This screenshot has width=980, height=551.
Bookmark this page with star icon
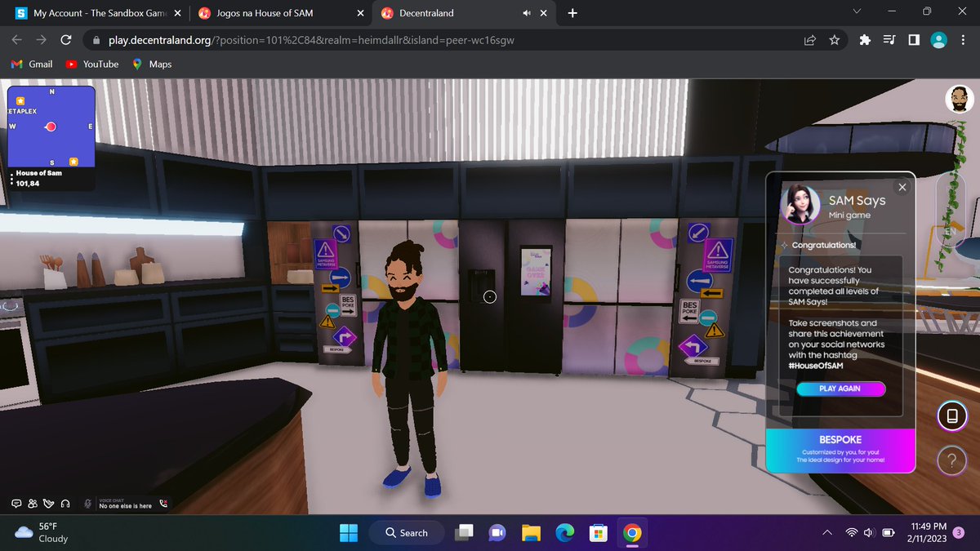point(834,39)
